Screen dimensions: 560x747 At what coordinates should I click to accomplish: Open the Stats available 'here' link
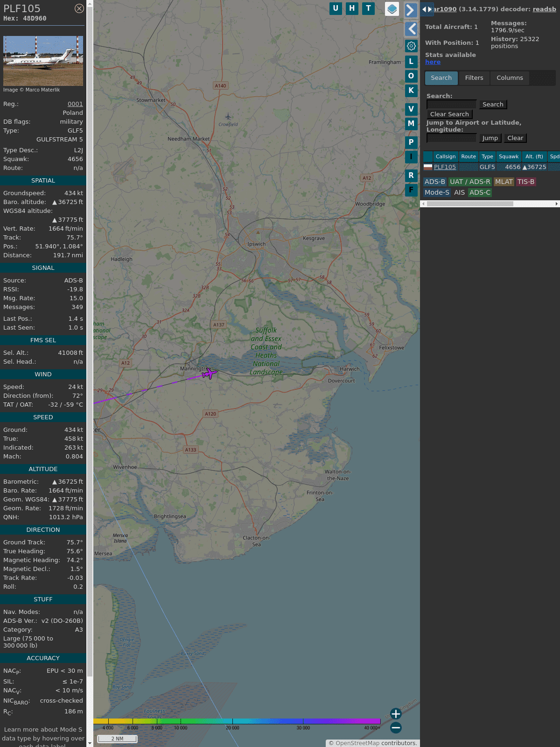pos(433,62)
